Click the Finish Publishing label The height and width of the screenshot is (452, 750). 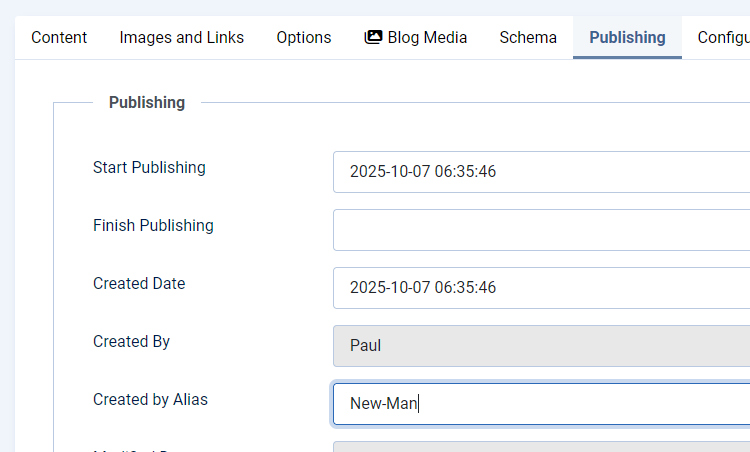pos(153,226)
